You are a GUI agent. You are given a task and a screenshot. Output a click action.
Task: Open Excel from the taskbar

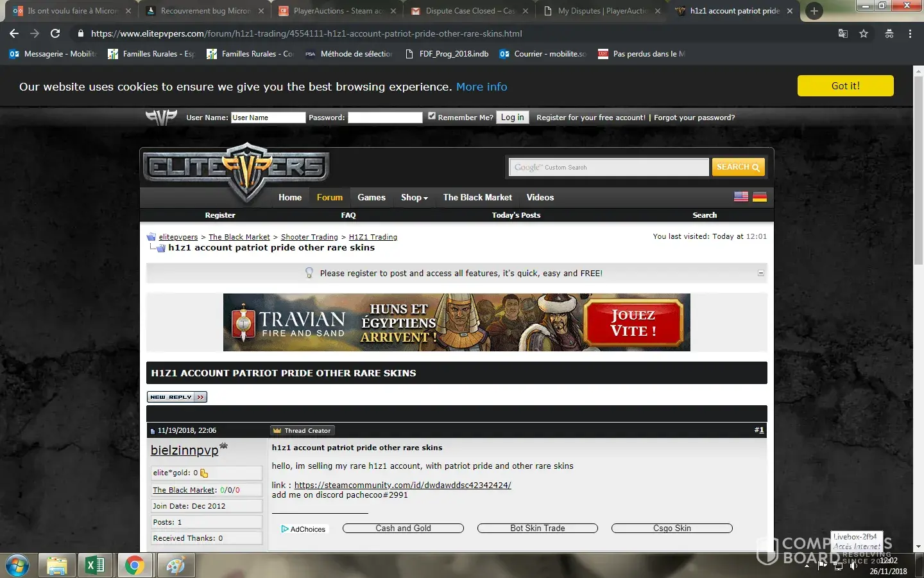94,565
